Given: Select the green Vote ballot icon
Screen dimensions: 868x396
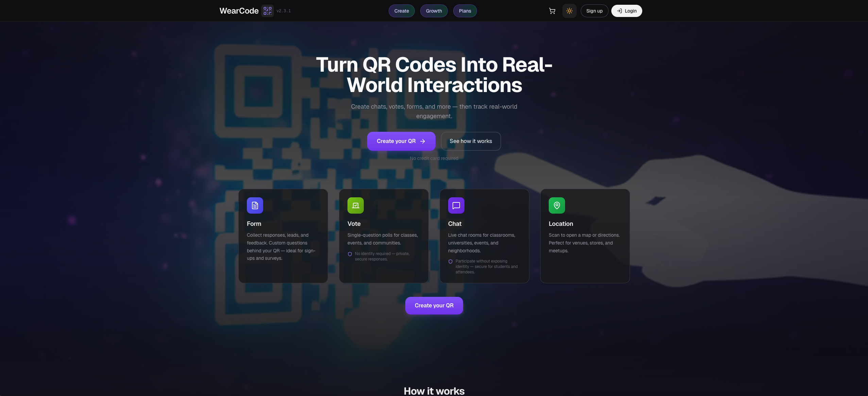Looking at the screenshot, I should (x=355, y=205).
